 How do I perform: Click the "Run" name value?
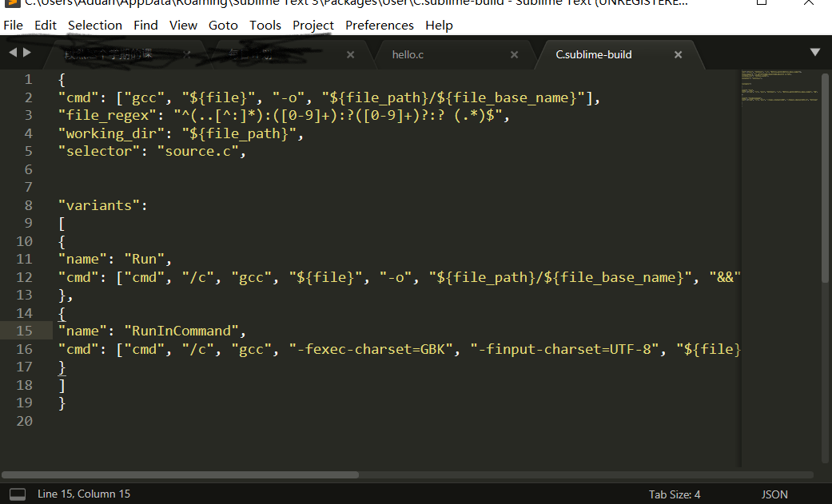coord(145,259)
